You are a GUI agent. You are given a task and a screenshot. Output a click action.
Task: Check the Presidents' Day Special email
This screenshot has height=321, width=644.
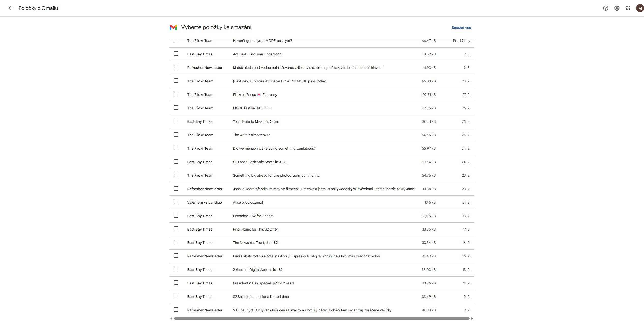point(176,283)
